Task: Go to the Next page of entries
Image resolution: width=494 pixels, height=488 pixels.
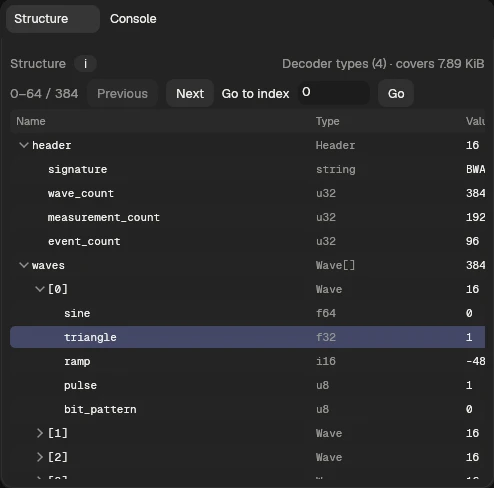Action: (190, 94)
